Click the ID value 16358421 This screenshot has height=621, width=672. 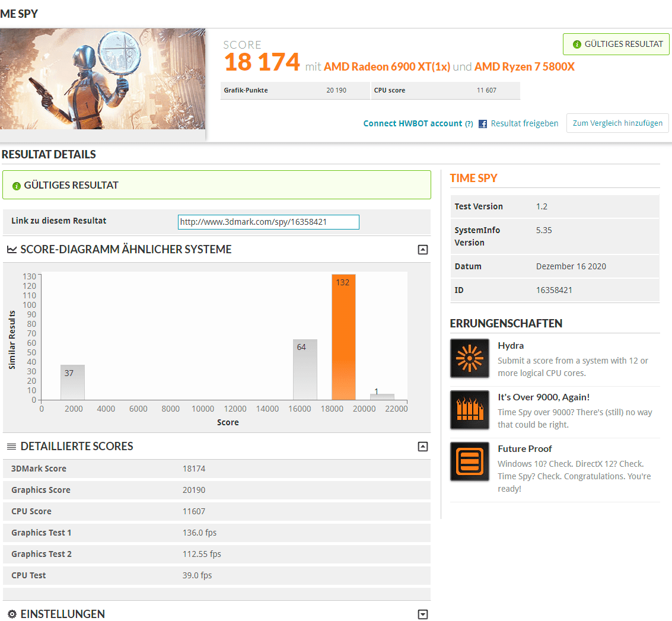pyautogui.click(x=554, y=290)
